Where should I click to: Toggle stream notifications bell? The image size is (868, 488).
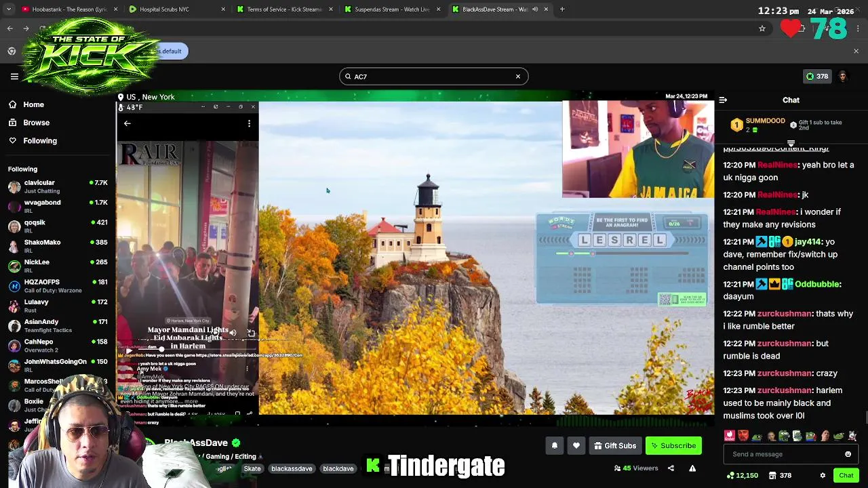tap(555, 445)
